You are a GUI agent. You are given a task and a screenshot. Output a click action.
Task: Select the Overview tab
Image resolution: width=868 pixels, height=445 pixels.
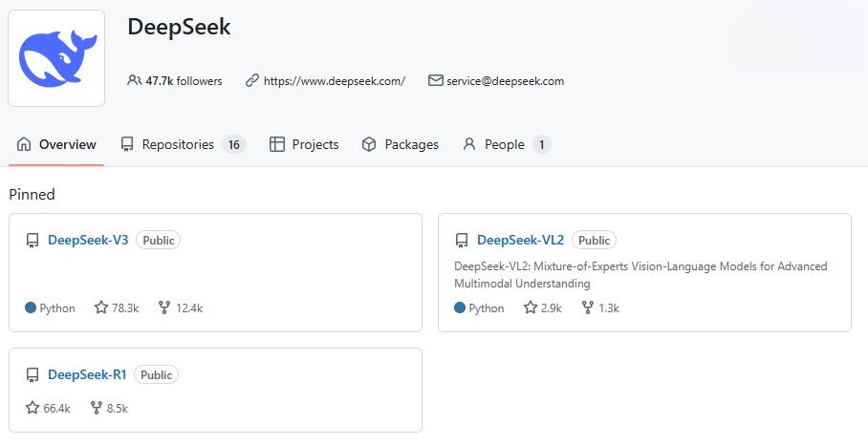tap(56, 145)
